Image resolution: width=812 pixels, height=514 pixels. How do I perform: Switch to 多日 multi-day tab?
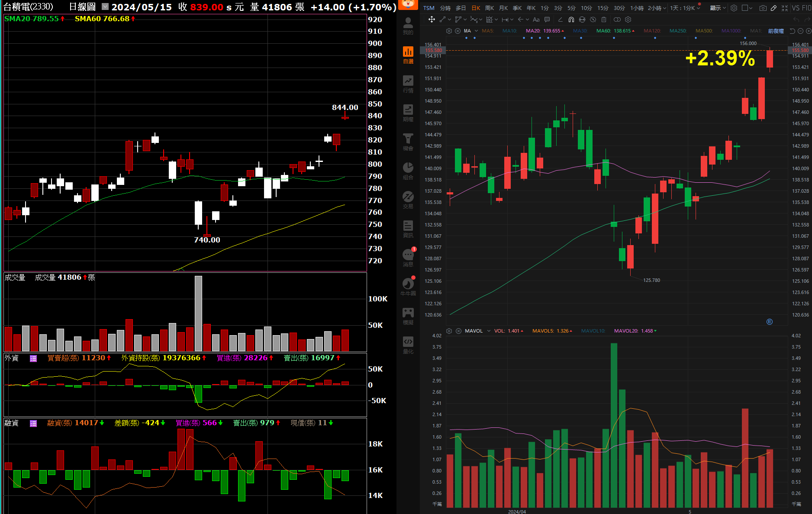click(461, 8)
